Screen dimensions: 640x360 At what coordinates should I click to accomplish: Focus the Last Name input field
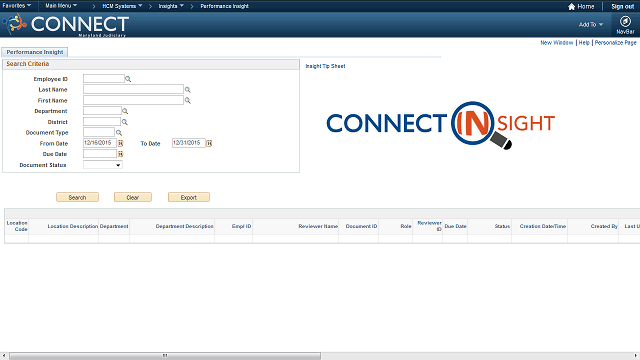tap(133, 89)
